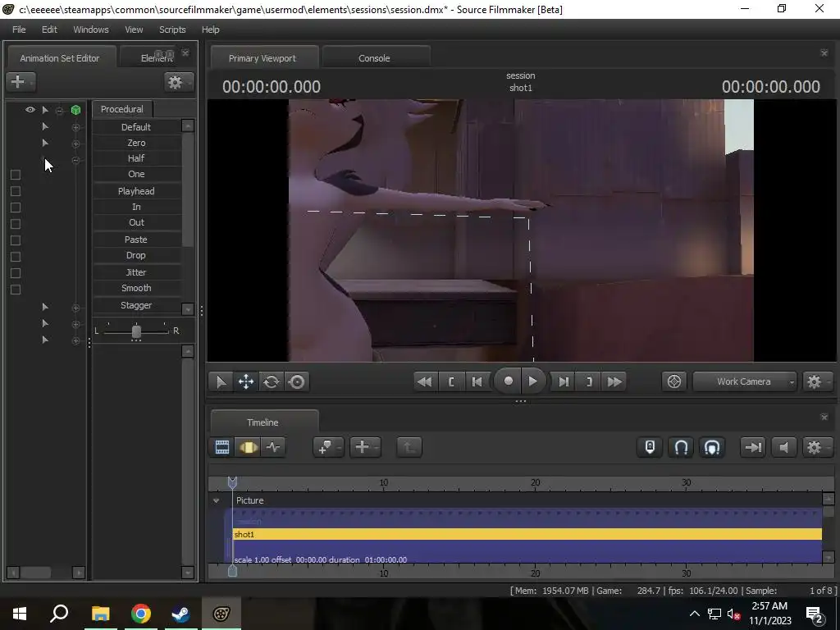Apply the Playhead procedural preset
The image size is (840, 630).
pos(136,191)
